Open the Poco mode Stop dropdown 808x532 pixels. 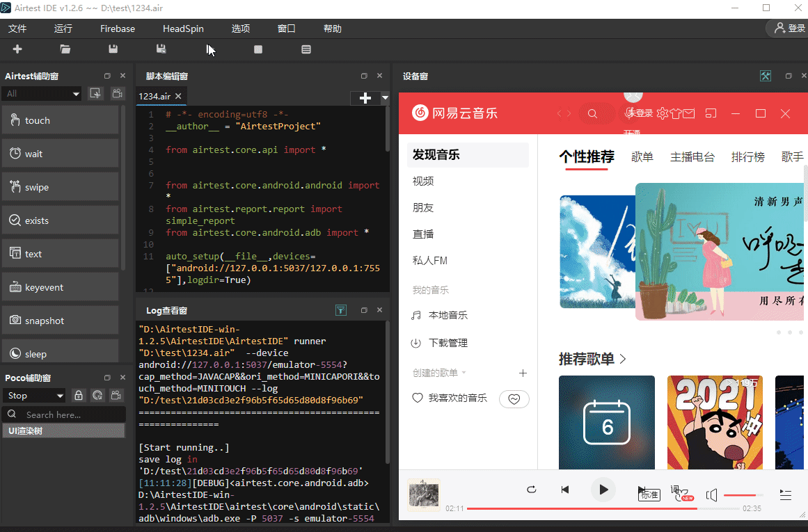point(34,396)
